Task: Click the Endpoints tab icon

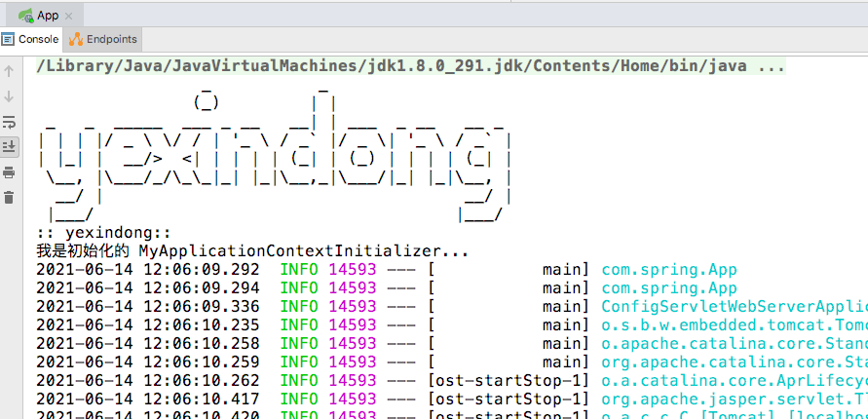Action: click(76, 39)
